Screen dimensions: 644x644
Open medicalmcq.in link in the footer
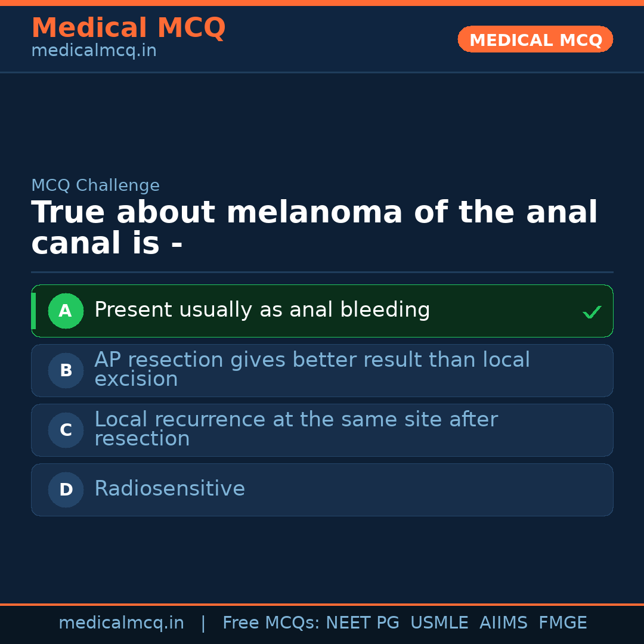[121, 623]
